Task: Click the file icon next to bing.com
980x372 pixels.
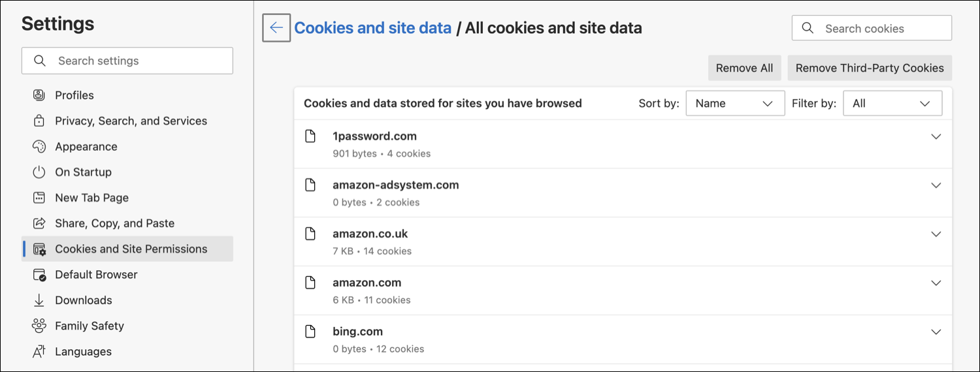Action: (x=311, y=332)
